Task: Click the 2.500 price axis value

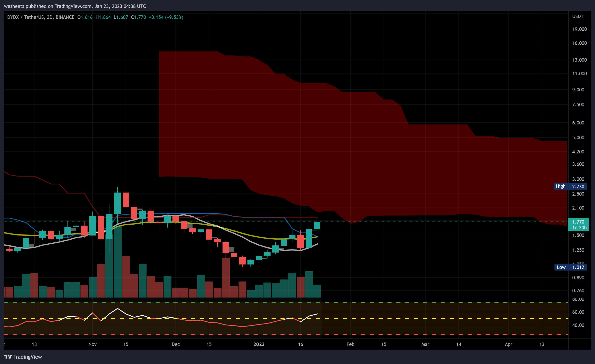Action: [578, 194]
